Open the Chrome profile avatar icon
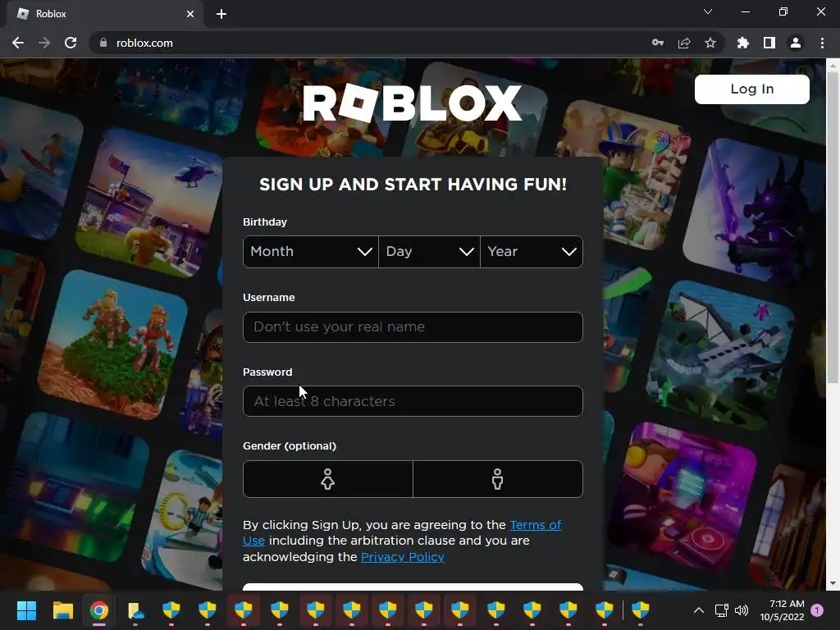 coord(796,43)
